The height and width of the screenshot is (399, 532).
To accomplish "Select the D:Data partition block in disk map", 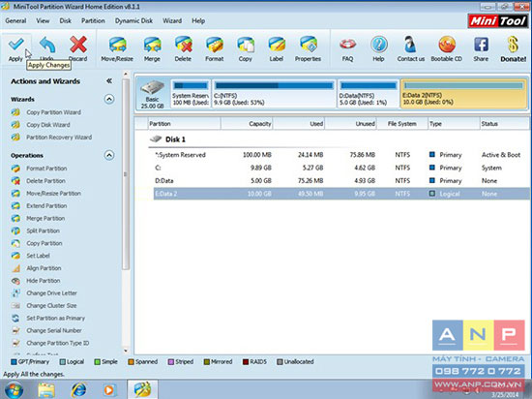I will point(369,94).
